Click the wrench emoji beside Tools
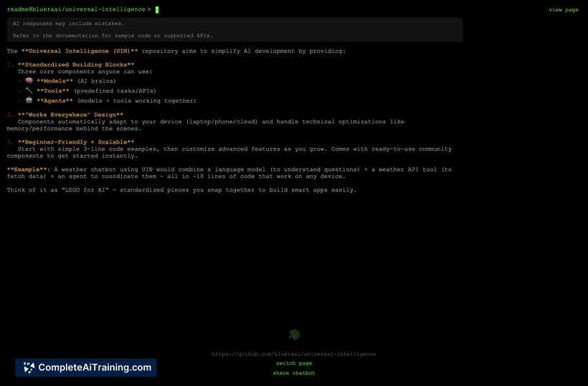 click(29, 90)
